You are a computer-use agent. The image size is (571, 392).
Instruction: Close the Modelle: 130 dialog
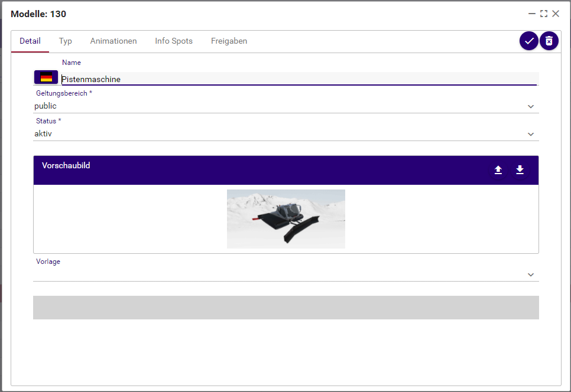pos(556,14)
